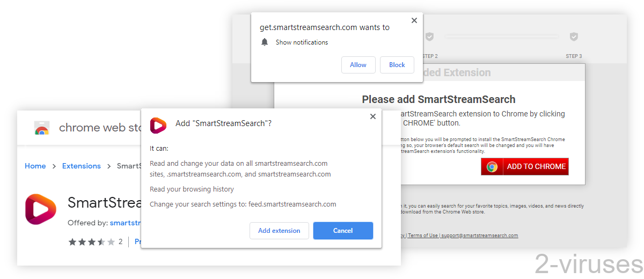Click the 'Please add SmartStreamSearch' heading
Viewport: 644px width, 279px height.
(438, 99)
